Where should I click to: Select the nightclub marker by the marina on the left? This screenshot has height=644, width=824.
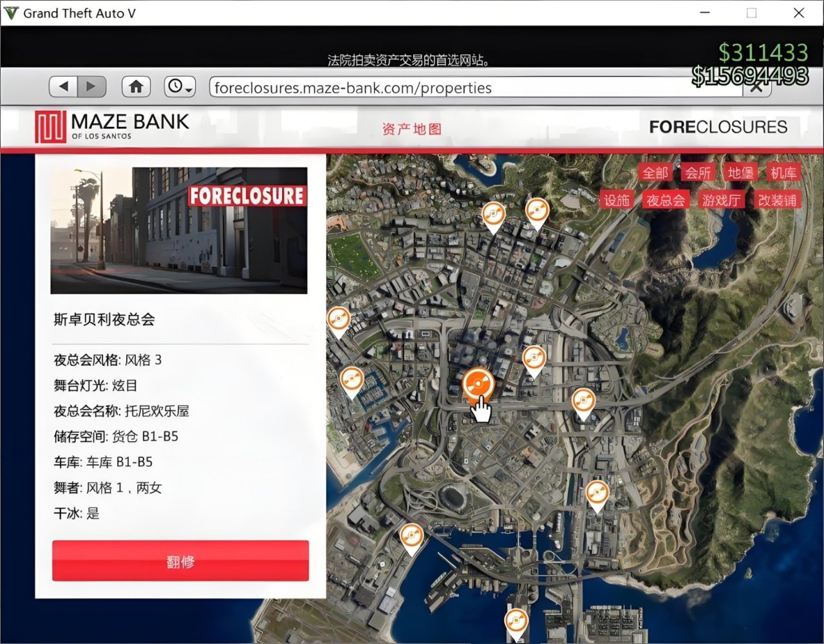click(351, 382)
